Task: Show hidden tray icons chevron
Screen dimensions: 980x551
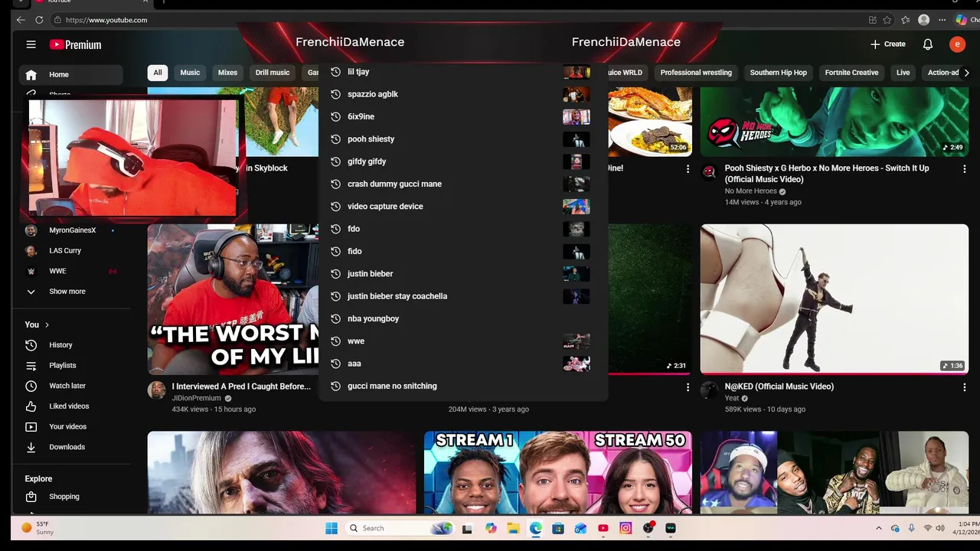Action: point(879,528)
